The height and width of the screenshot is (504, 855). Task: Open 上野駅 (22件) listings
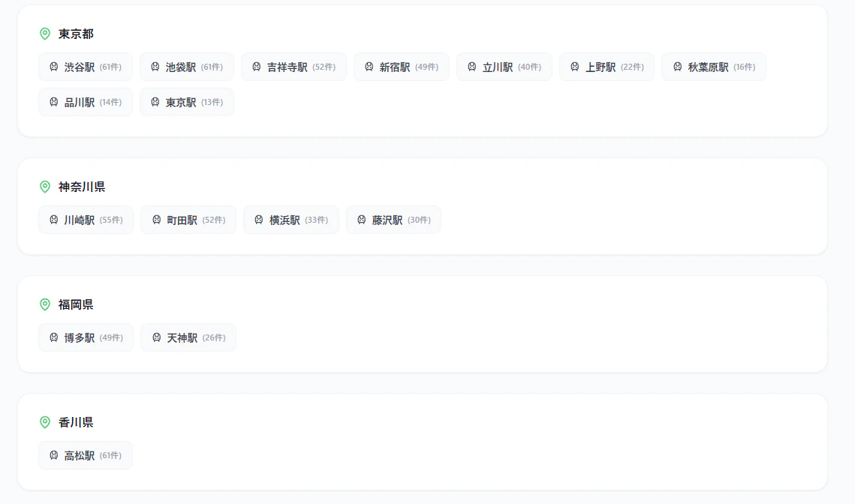coord(607,67)
